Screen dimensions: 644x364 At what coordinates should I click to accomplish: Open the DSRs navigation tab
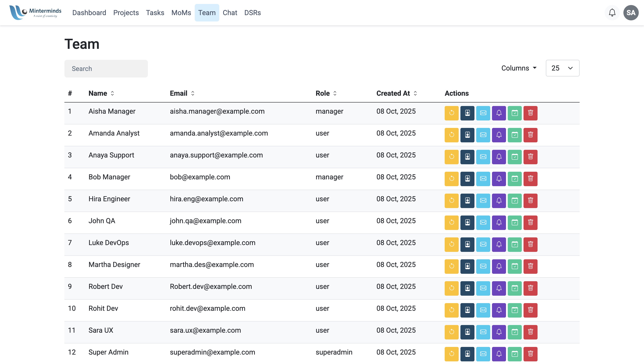pos(252,12)
